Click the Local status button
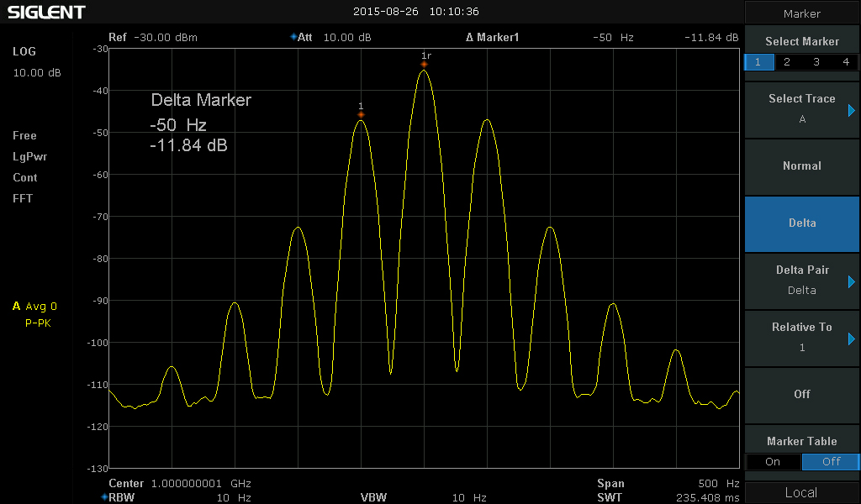 click(x=801, y=493)
